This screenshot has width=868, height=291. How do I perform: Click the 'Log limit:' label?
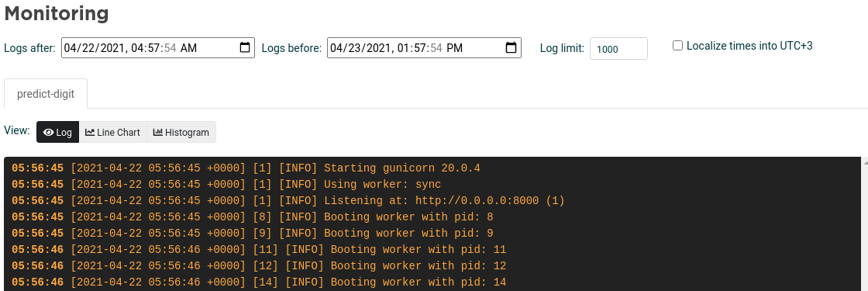pos(562,48)
